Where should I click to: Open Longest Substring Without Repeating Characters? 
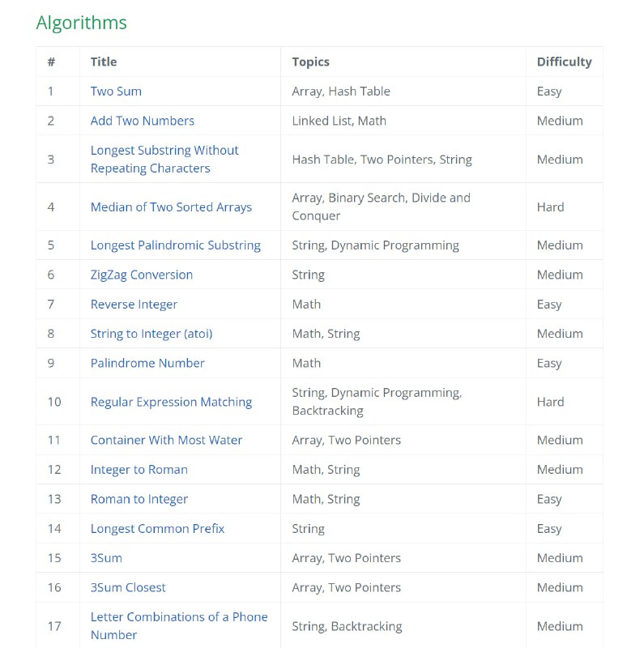point(164,159)
